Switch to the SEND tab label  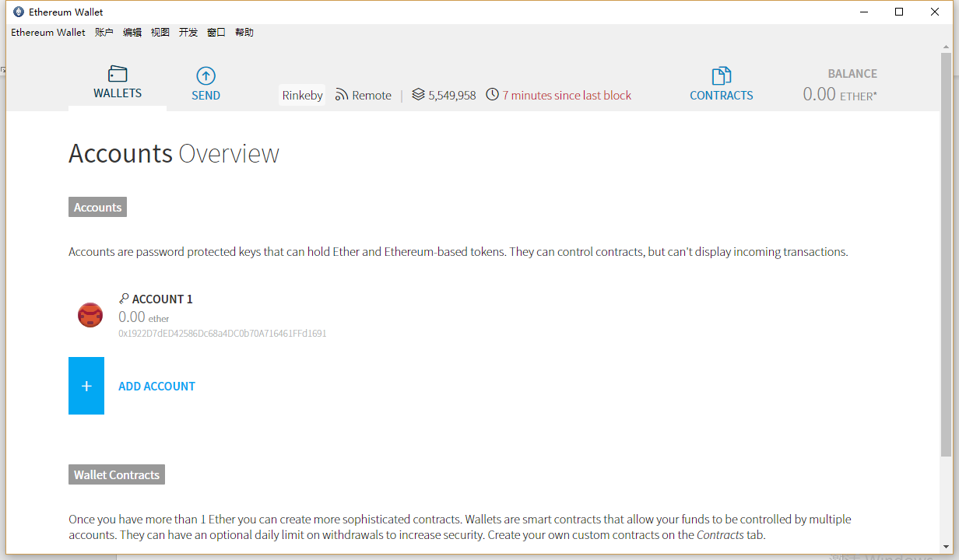tap(206, 96)
